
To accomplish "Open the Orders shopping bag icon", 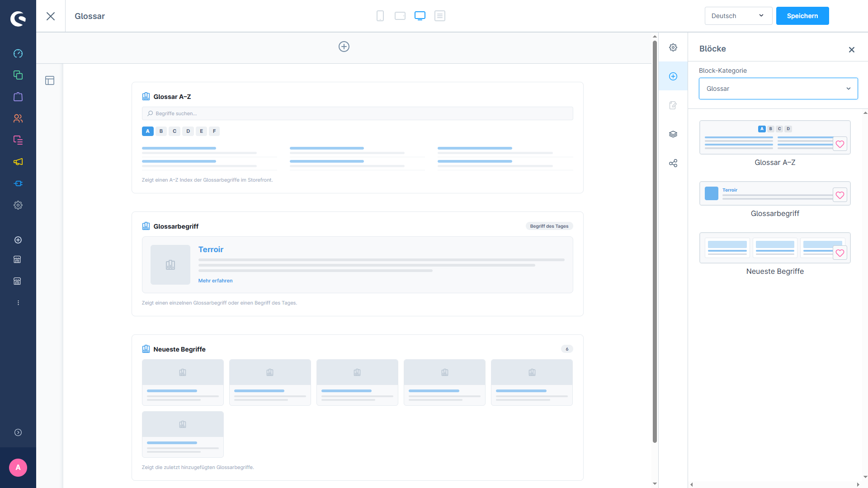I will tap(18, 97).
